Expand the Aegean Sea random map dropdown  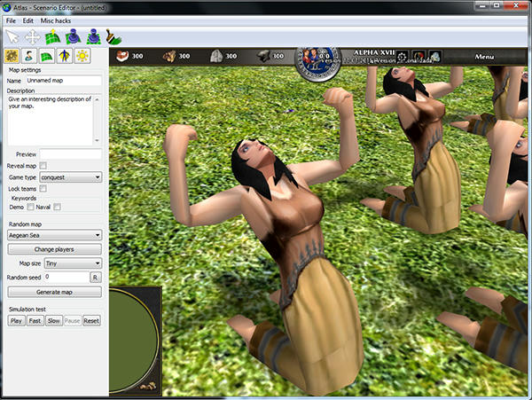[54, 235]
